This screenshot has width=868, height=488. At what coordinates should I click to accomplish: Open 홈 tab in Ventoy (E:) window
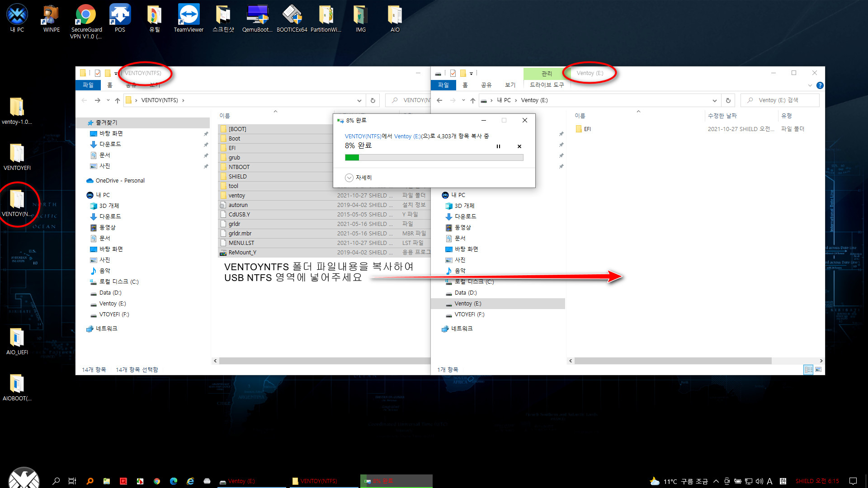(x=465, y=85)
